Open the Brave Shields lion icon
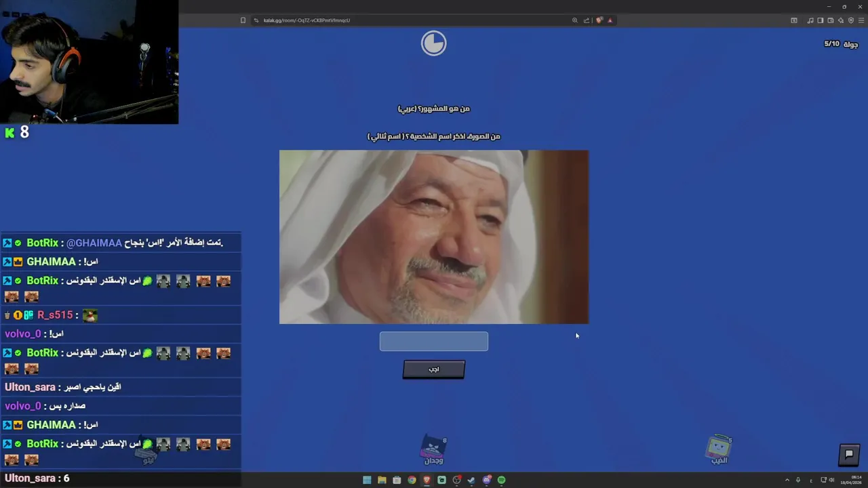The height and width of the screenshot is (488, 868). pyautogui.click(x=599, y=20)
